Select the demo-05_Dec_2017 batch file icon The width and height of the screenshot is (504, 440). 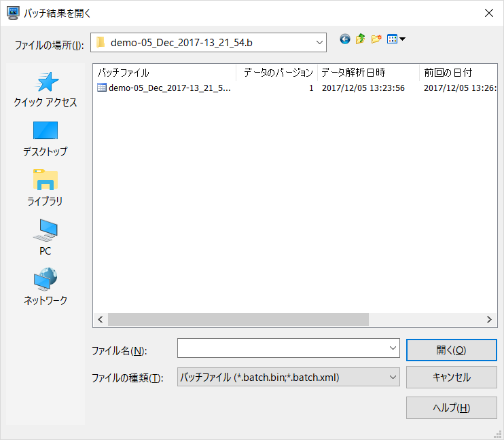coord(102,88)
